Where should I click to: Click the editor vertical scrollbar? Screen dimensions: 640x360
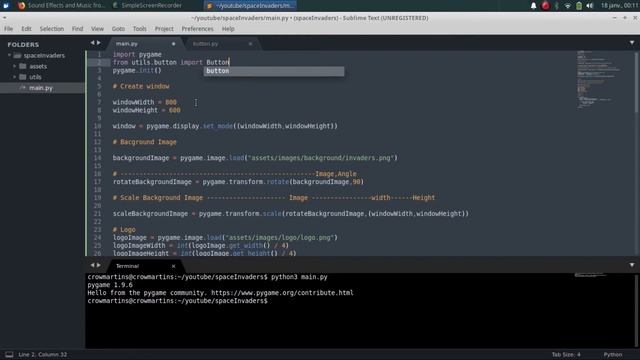click(x=636, y=82)
